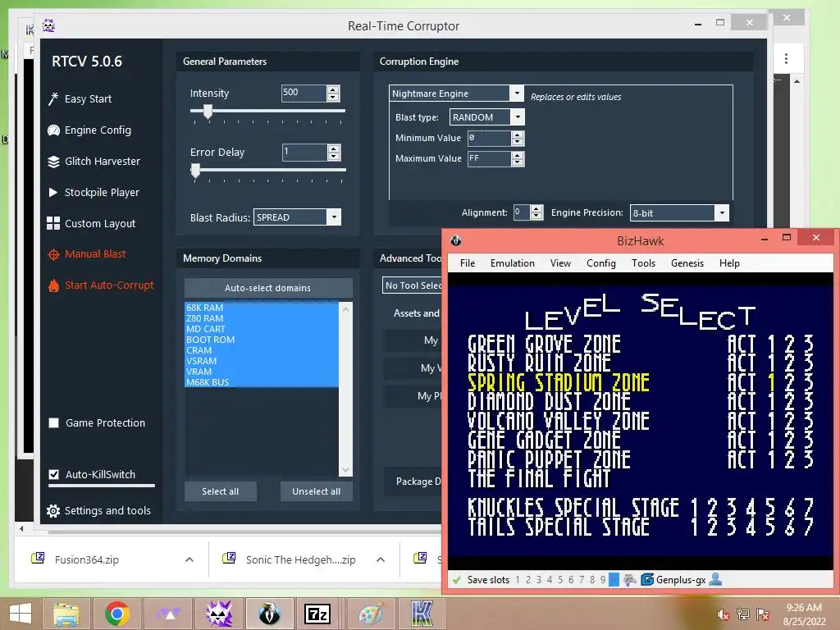Click Start Auto-Corrupt flame icon
The height and width of the screenshot is (630, 840).
click(53, 285)
